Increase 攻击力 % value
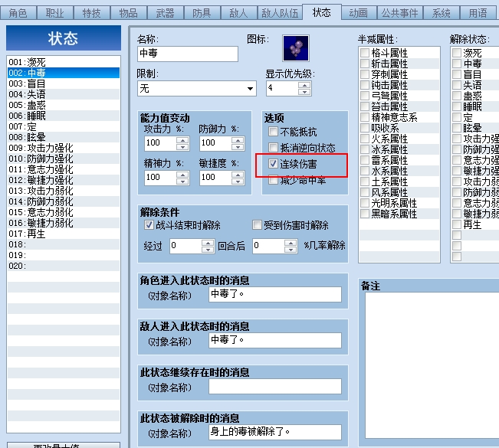 click(182, 140)
